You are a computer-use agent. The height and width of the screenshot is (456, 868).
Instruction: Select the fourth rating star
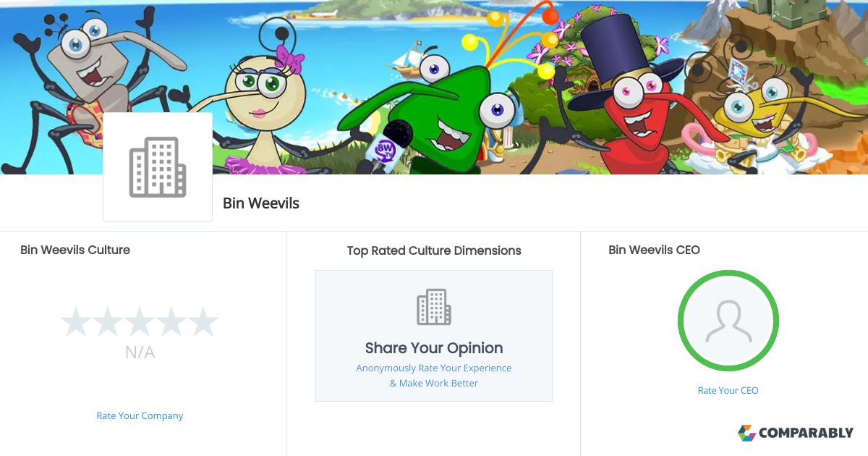click(171, 322)
